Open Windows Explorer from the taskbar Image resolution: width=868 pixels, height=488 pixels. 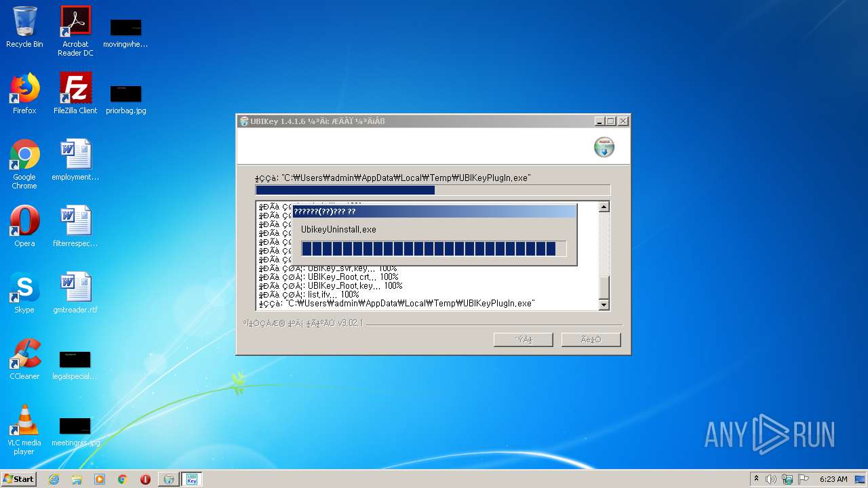(x=77, y=479)
